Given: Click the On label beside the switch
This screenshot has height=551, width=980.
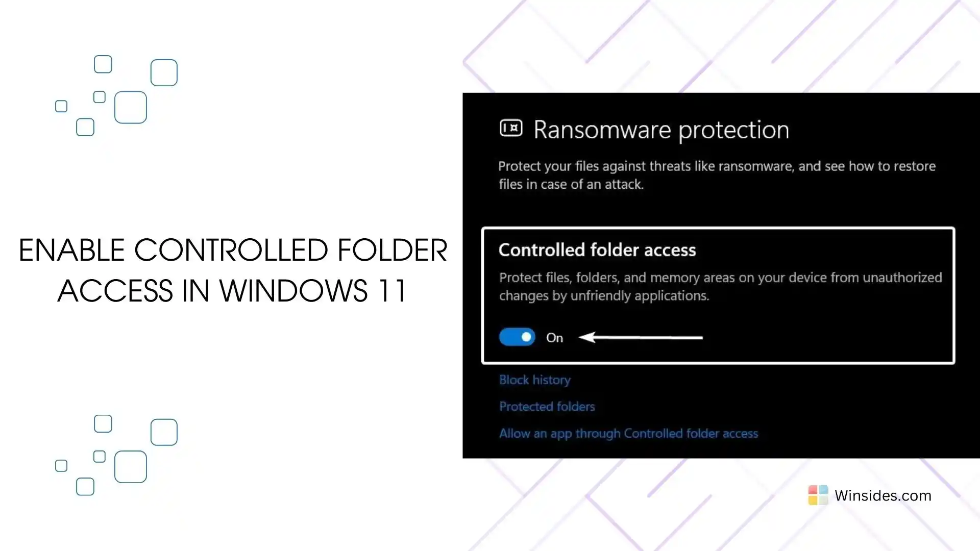Looking at the screenshot, I should tap(554, 338).
